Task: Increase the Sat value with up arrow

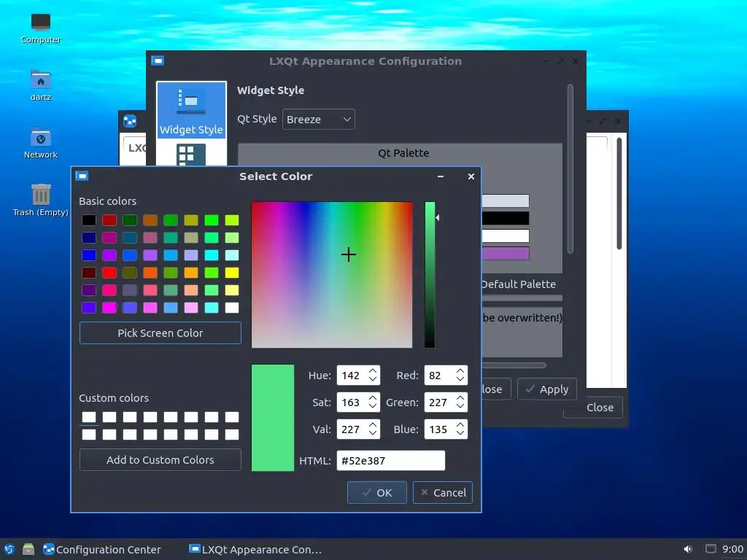Action: tap(373, 397)
